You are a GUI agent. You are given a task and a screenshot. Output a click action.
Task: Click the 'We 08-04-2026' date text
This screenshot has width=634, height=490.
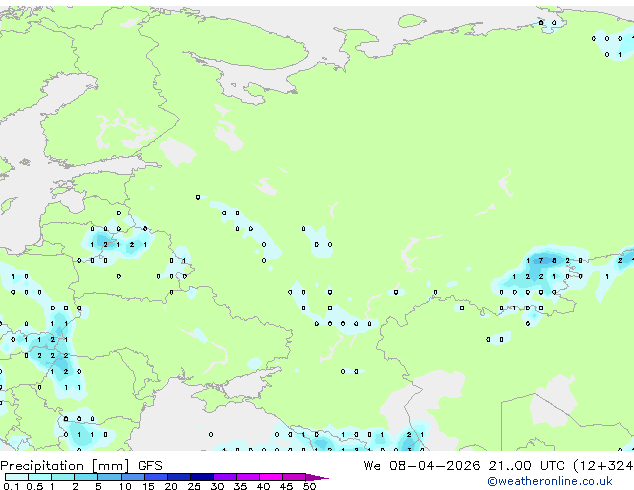coord(422,466)
